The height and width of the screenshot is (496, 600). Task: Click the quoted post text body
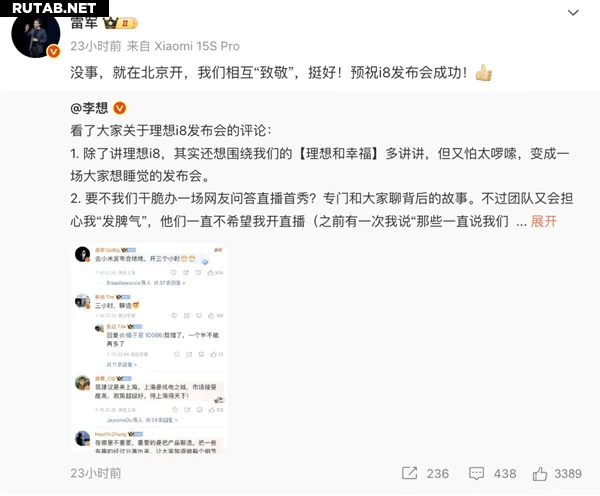pos(321,176)
